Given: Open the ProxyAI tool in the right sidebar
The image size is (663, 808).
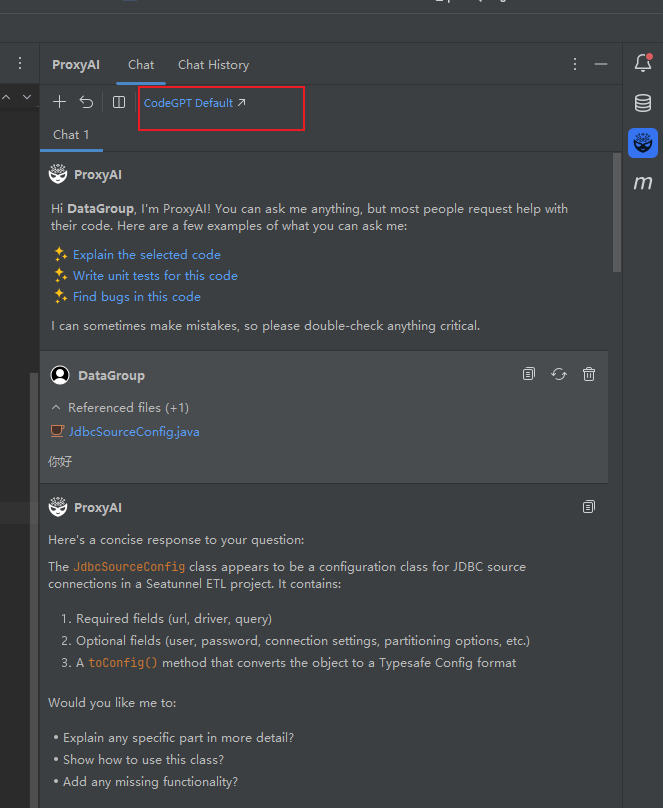Looking at the screenshot, I should (643, 142).
